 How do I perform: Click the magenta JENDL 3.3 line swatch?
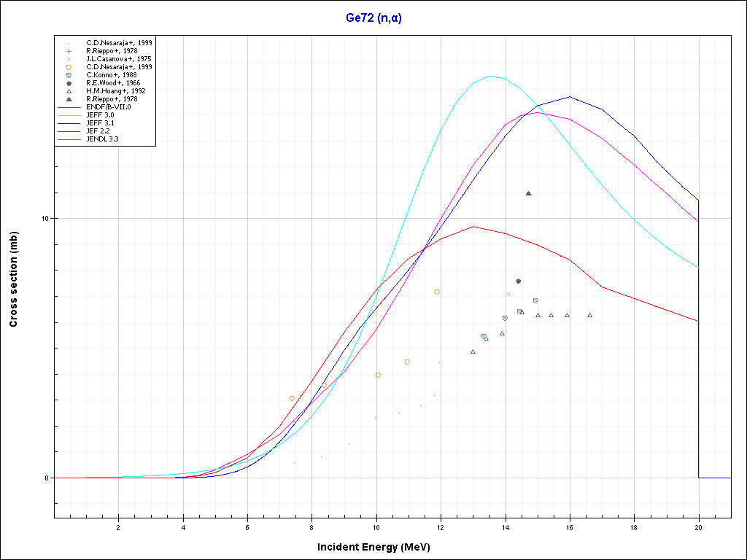click(69, 139)
